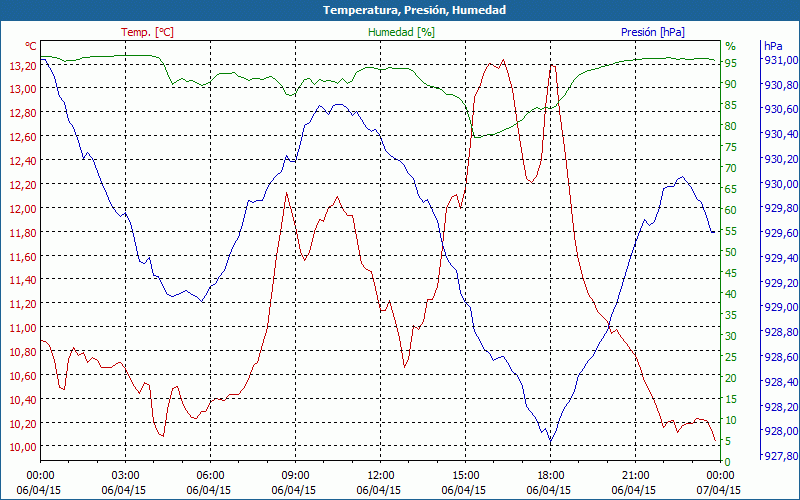The height and width of the screenshot is (500, 800).
Task: Click the 15:00 time axis label
Action: pyautogui.click(x=465, y=476)
